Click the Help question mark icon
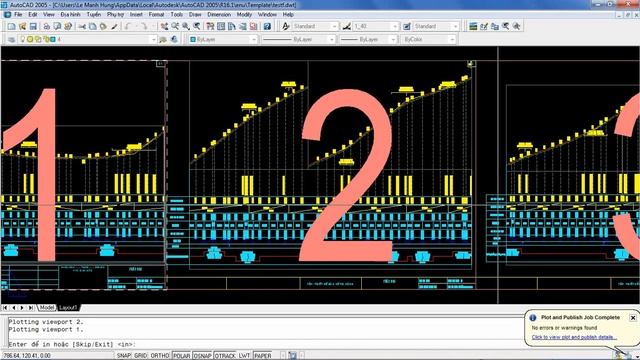Screen dimensions: 640x360 tap(267, 26)
